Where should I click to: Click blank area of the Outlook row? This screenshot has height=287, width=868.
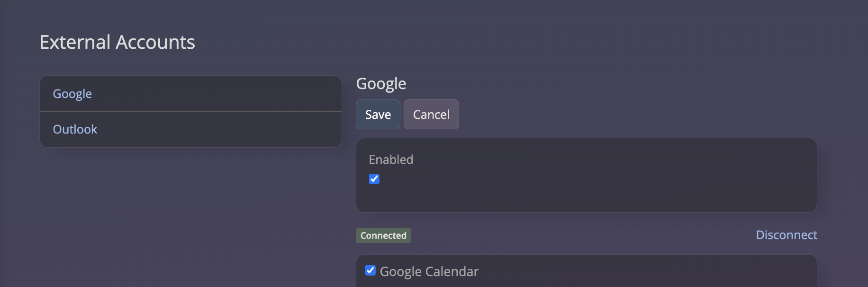(x=218, y=129)
